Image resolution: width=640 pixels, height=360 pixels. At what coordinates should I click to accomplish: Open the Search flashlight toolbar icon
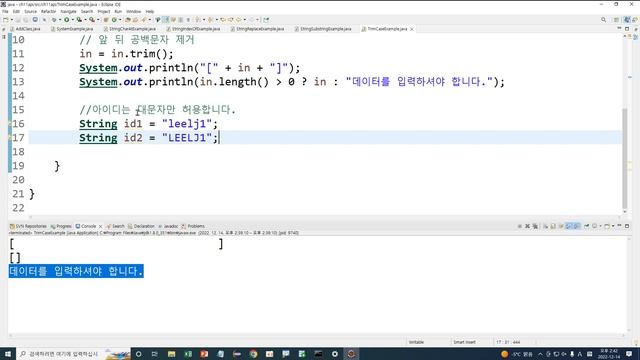[x=144, y=20]
